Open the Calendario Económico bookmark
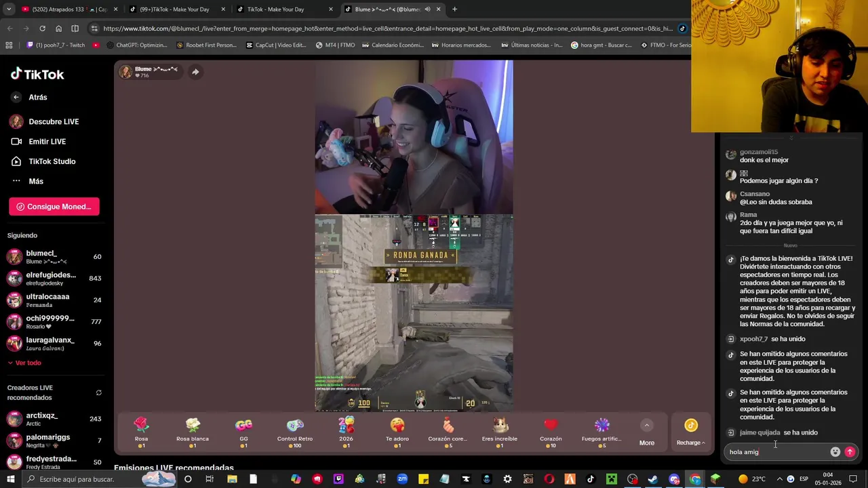 coord(393,45)
